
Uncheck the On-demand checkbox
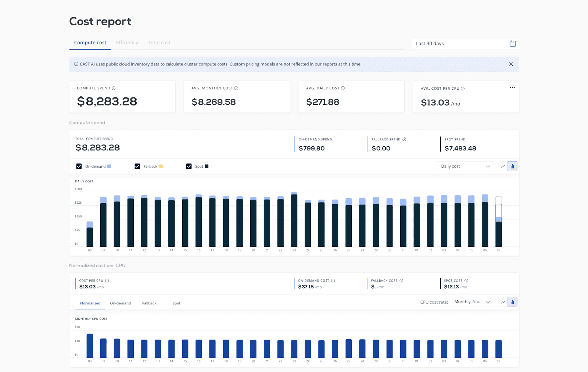pos(79,166)
